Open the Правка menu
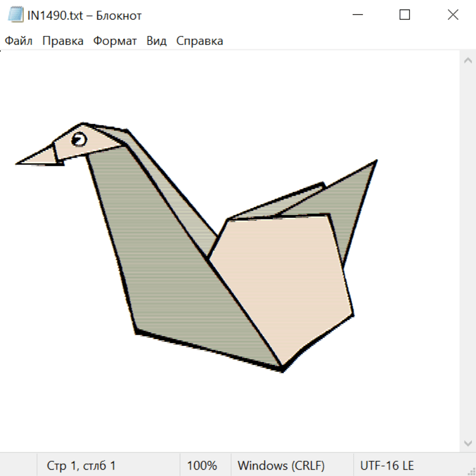 click(x=62, y=41)
